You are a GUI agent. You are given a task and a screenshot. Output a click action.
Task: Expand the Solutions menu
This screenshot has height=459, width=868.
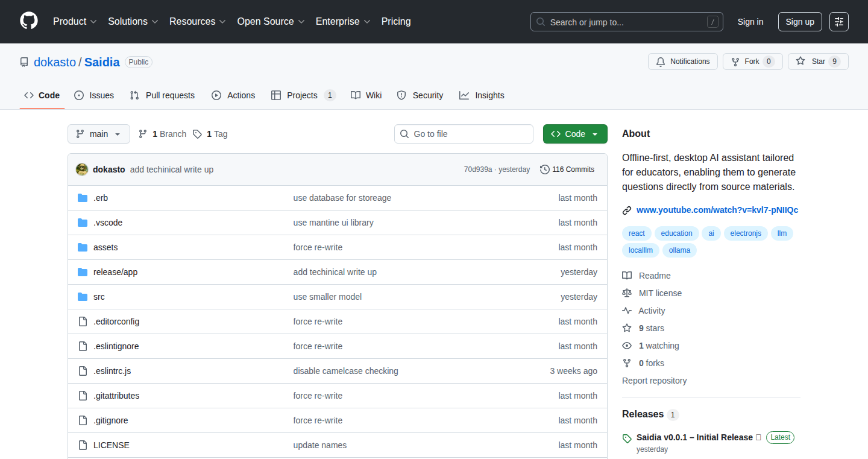coord(133,21)
